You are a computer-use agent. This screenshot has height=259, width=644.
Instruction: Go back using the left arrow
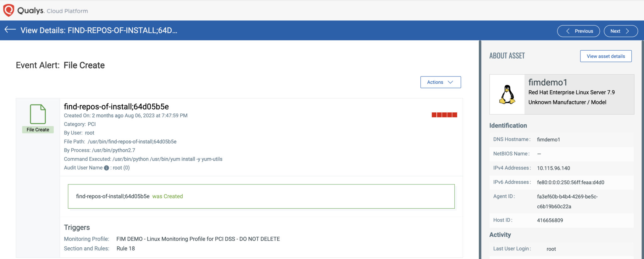tap(10, 30)
